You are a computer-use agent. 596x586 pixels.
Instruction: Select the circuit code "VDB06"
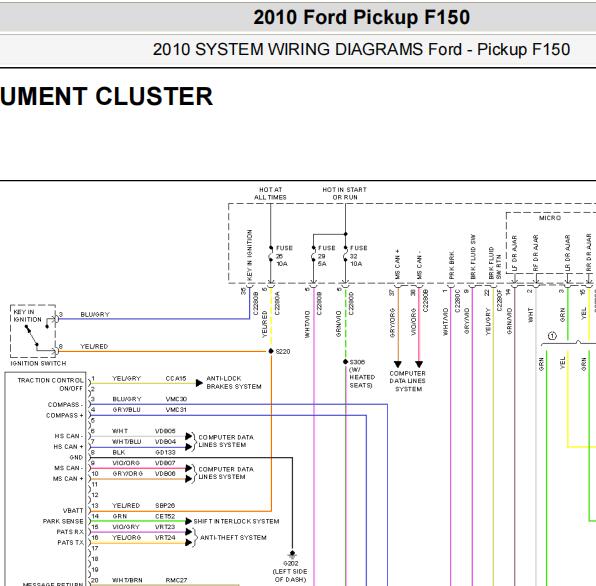165,474
